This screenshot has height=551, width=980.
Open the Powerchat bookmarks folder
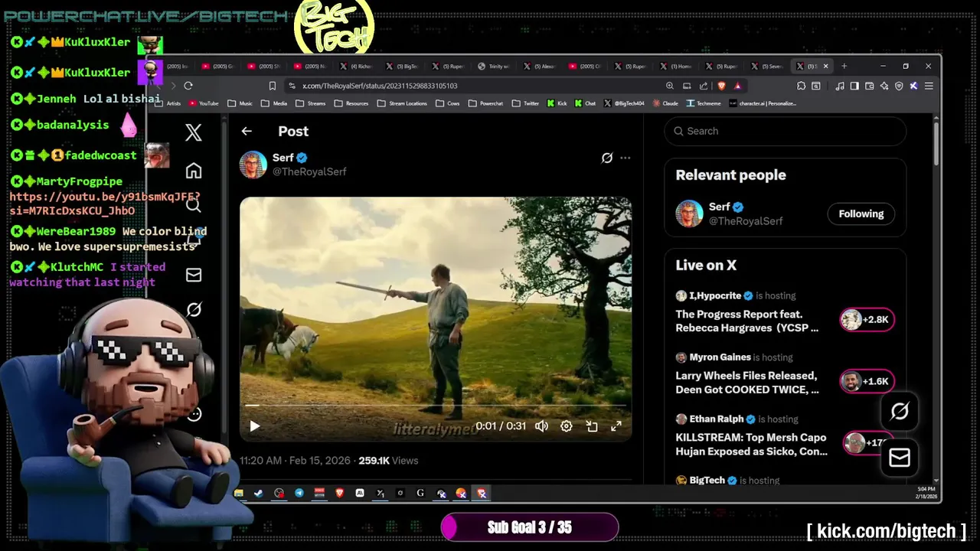pos(485,103)
